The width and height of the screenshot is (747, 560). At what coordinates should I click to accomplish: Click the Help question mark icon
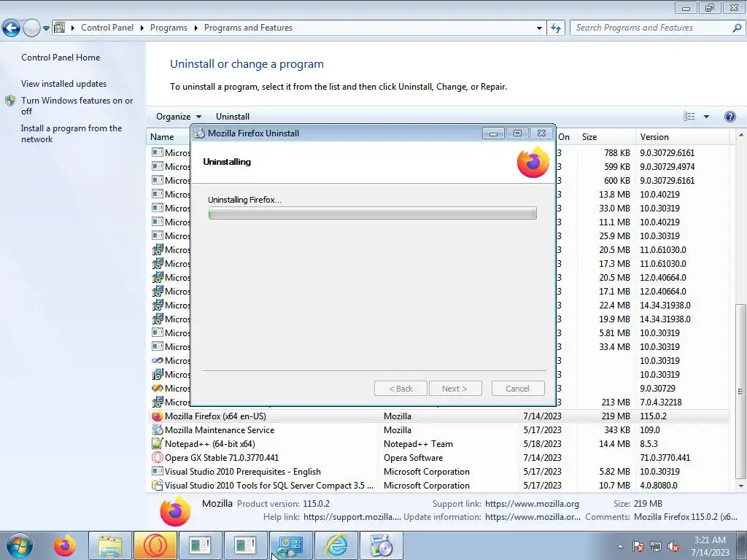(x=729, y=117)
